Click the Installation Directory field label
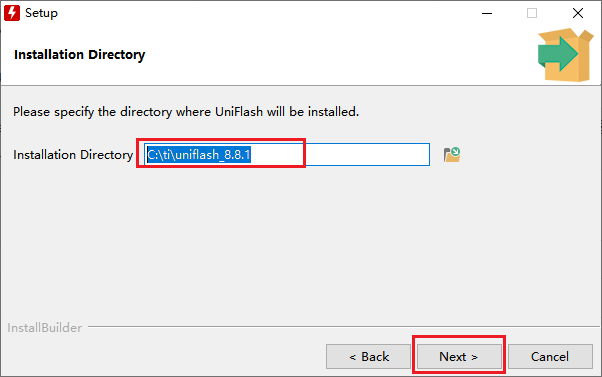Viewport: 602px width, 377px height. (x=73, y=155)
